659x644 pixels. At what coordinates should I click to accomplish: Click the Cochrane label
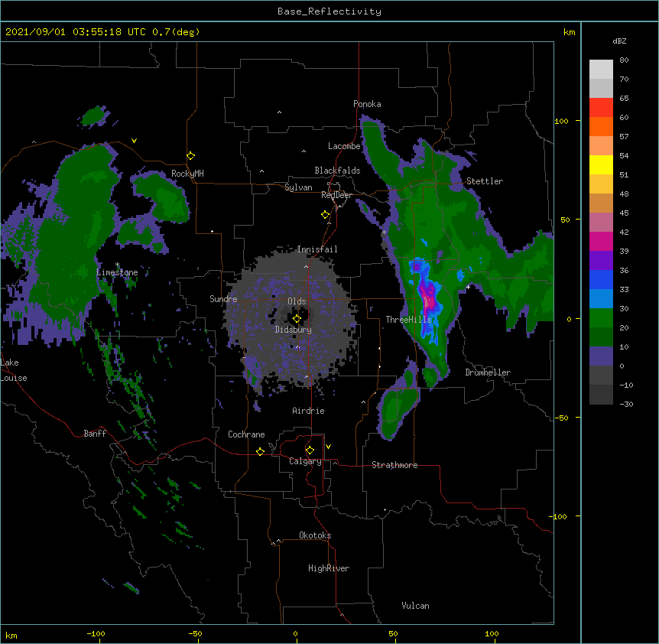246,434
